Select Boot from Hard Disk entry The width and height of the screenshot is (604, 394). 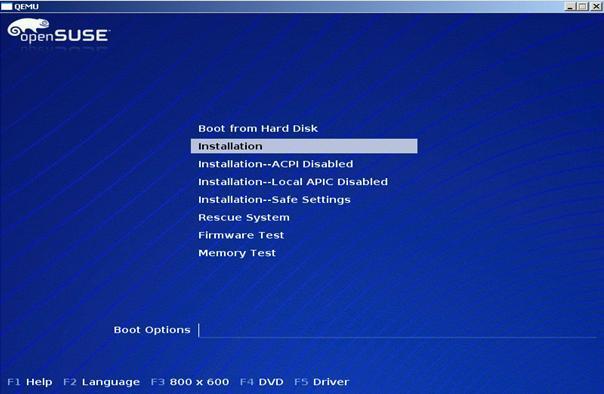[258, 128]
